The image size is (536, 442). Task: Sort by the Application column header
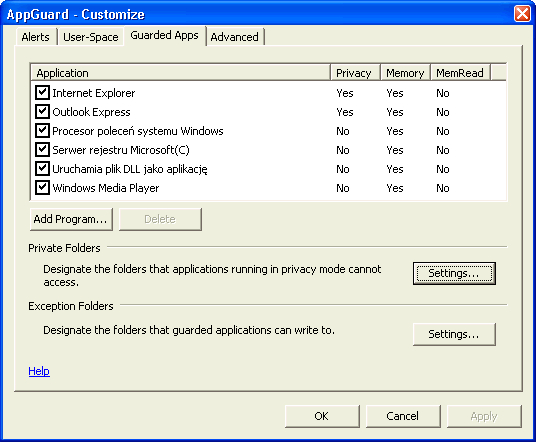(180, 73)
